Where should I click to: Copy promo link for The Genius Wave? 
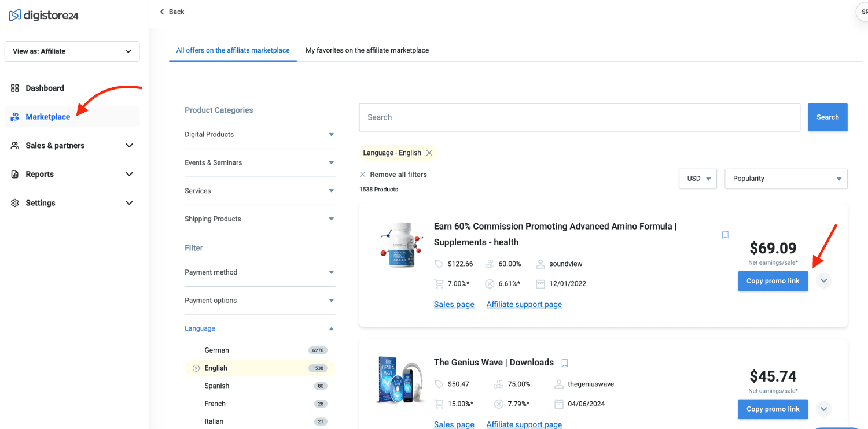pos(773,409)
